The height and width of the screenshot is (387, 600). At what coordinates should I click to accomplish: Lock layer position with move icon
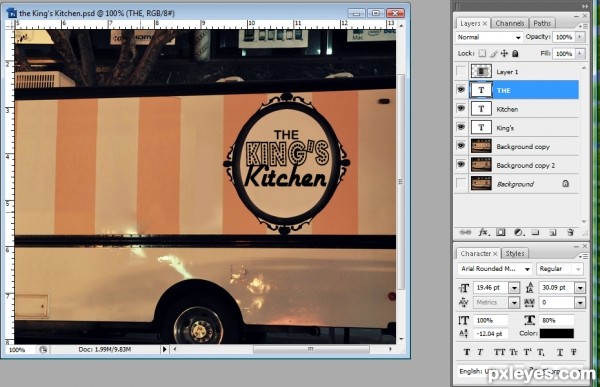point(504,54)
